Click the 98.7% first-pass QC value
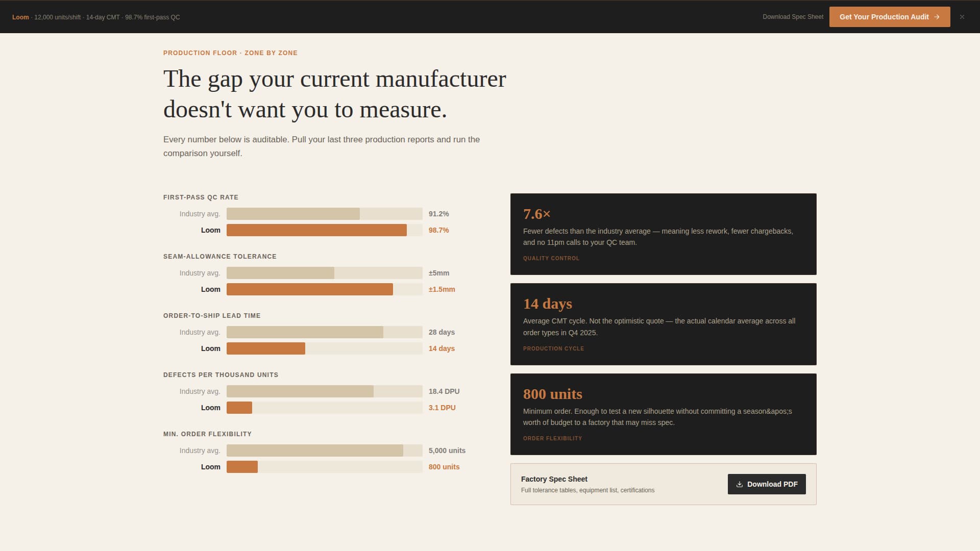Screen dimensions: 980x551 438,230
